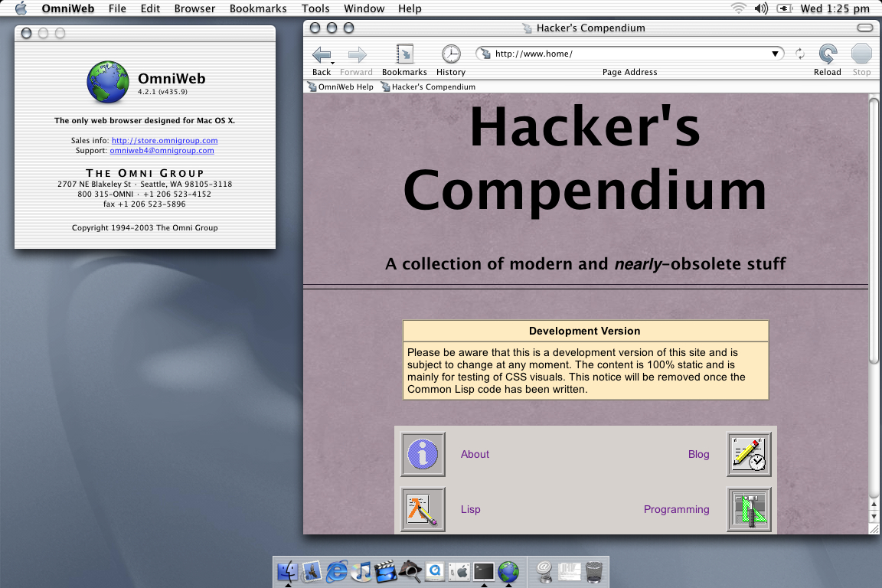This screenshot has height=588, width=882.
Task: Show Back button history dropdown arrow
Action: [x=332, y=63]
